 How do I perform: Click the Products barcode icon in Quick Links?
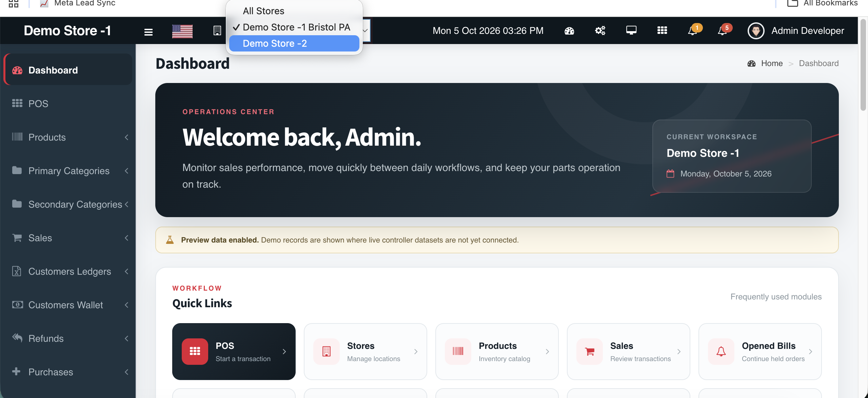click(x=458, y=351)
